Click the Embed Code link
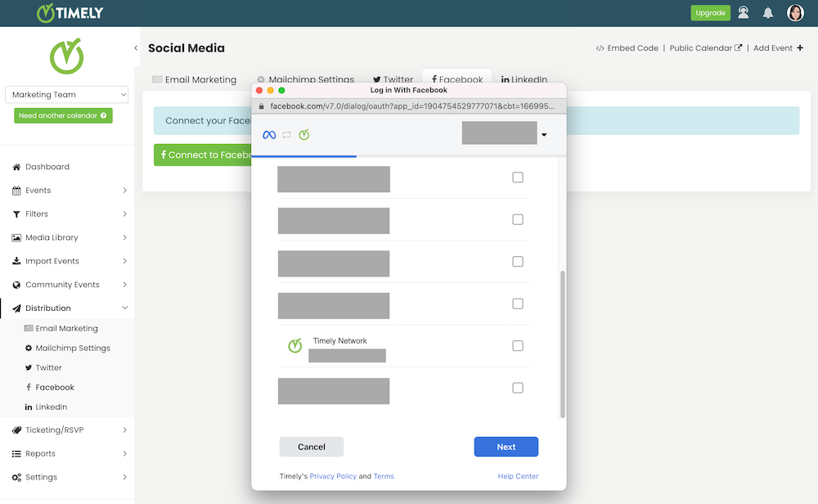The width and height of the screenshot is (818, 504). [627, 48]
